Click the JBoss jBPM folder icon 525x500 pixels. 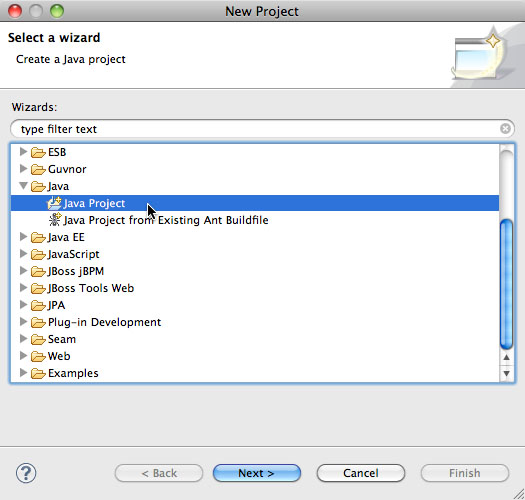tap(38, 271)
